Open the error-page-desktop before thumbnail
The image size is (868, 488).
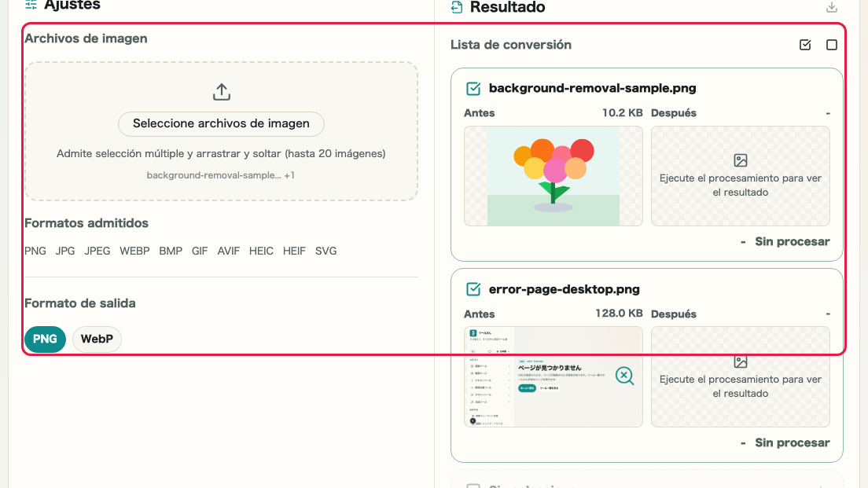coord(554,376)
